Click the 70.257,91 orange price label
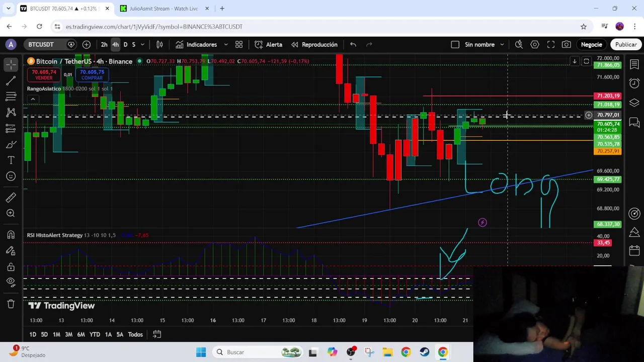Viewport: 644px width, 362px height. [608, 151]
